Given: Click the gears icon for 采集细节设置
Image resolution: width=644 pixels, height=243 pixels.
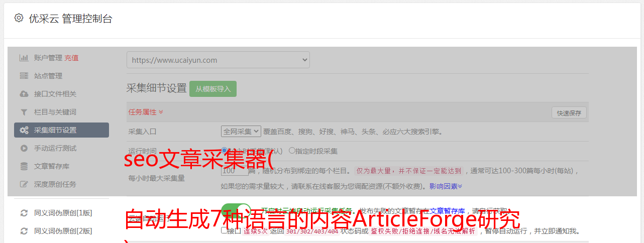Looking at the screenshot, I should coord(24,130).
